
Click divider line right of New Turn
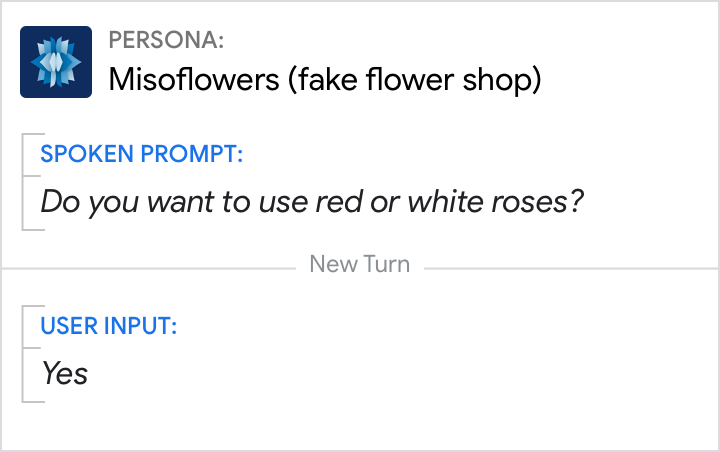[570, 267]
